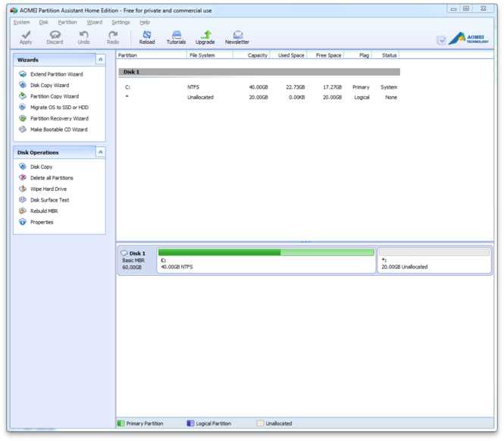Run the Rebuild MBR link
Viewport: 504px width, 441px height.
click(44, 211)
